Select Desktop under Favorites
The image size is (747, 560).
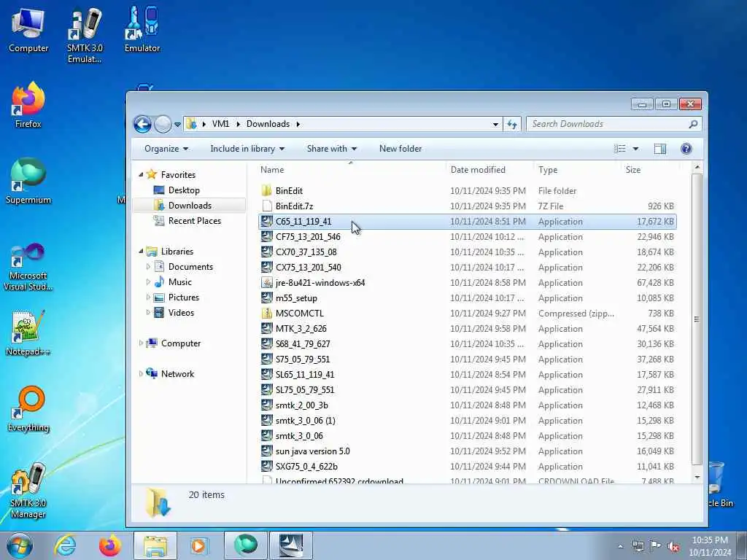tap(184, 190)
